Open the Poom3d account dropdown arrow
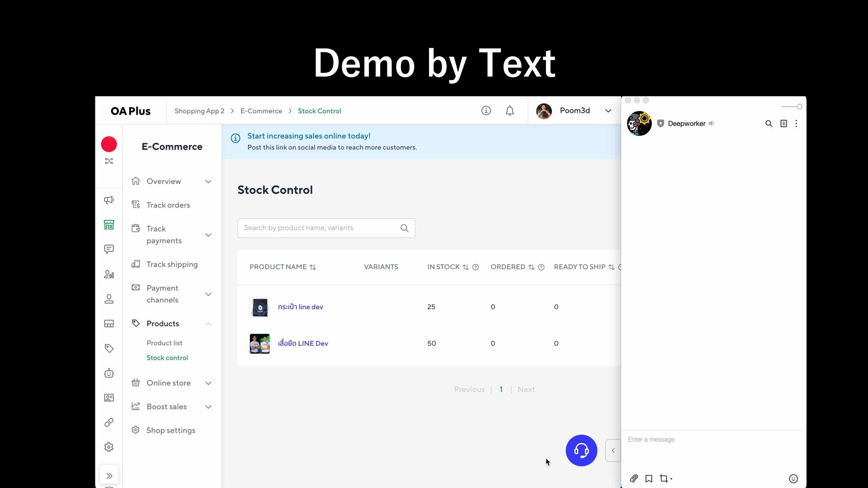868x488 pixels. pyautogui.click(x=608, y=111)
